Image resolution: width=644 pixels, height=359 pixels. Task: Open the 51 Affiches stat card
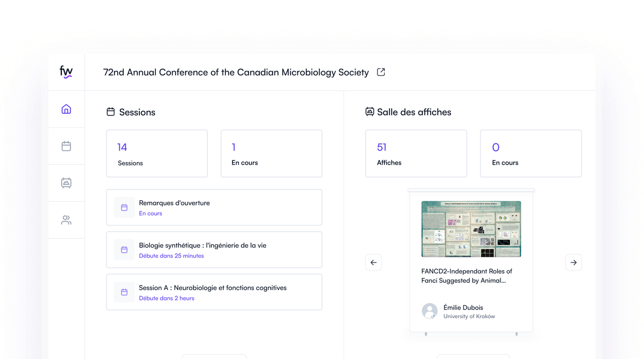tap(416, 154)
